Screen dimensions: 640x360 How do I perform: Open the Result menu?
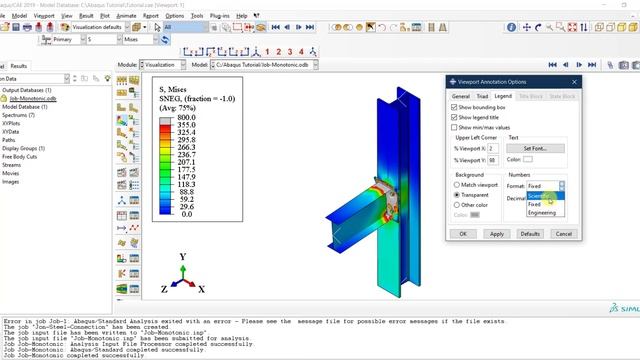point(86,16)
